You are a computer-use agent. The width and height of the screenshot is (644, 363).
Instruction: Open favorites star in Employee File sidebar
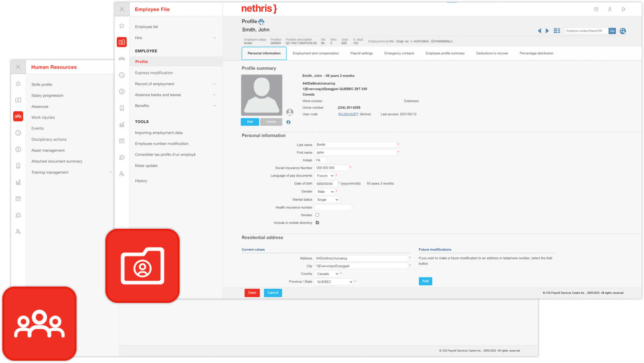click(122, 26)
